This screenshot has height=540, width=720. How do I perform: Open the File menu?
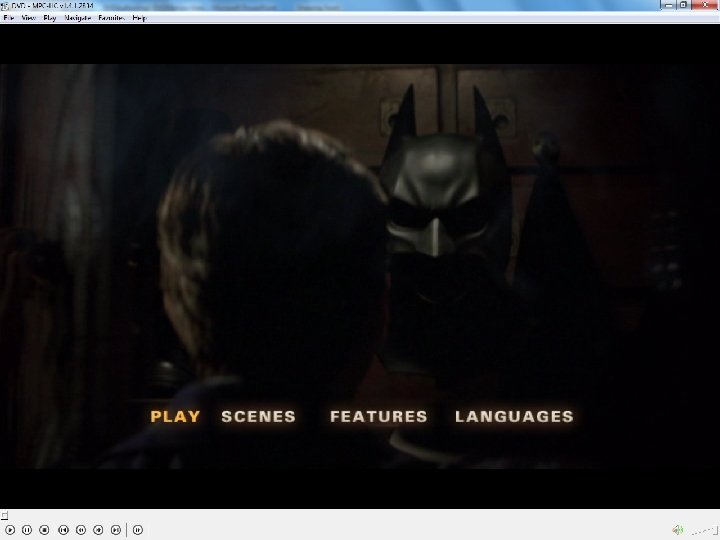[9, 17]
